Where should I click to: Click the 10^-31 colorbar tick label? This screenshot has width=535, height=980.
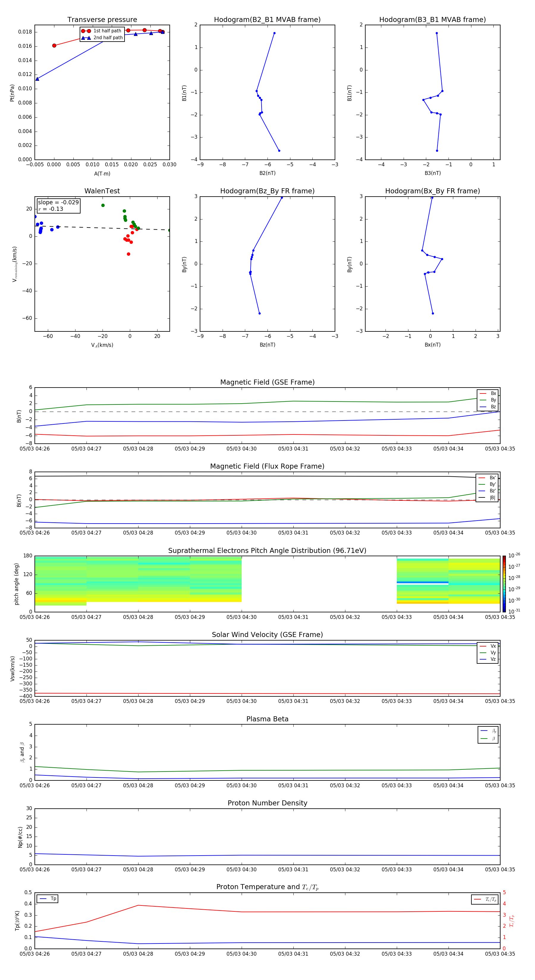[514, 611]
